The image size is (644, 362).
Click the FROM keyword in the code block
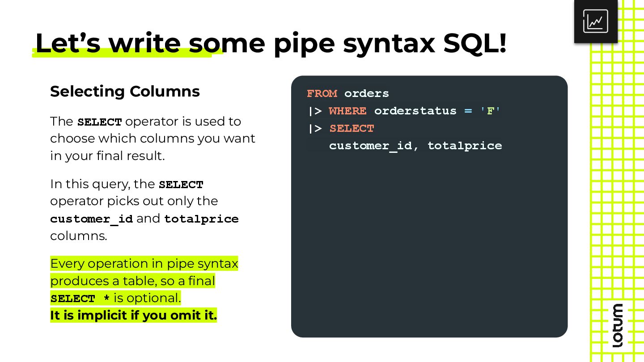point(322,93)
